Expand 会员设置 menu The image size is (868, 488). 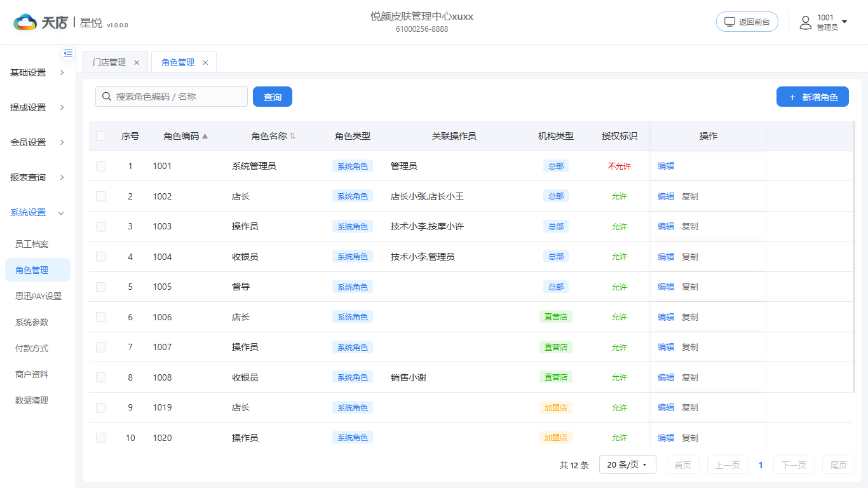(38, 142)
